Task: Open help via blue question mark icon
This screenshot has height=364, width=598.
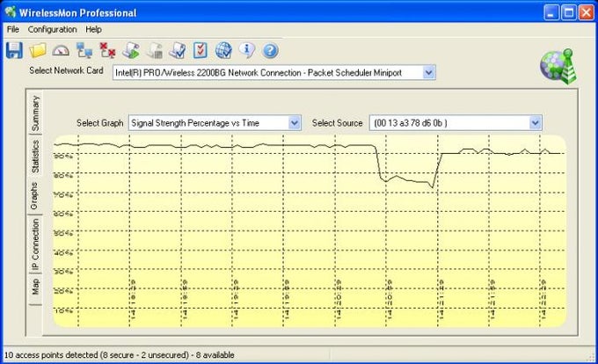Action: tap(270, 51)
